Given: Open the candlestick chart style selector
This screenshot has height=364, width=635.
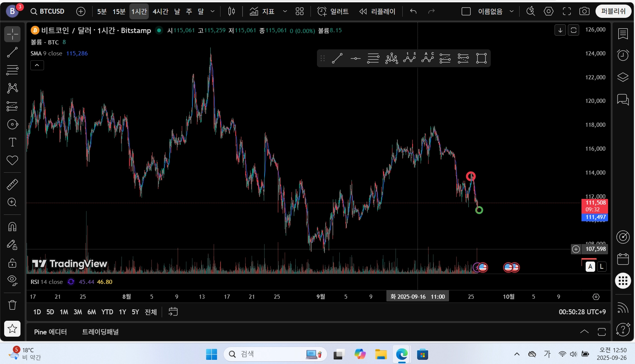Looking at the screenshot, I should tap(232, 11).
